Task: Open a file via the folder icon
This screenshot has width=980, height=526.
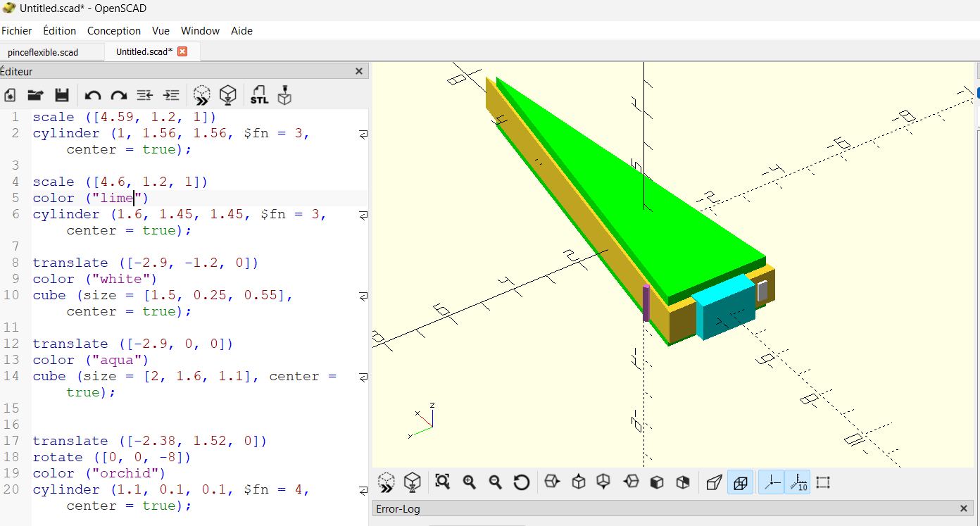Action: tap(35, 95)
